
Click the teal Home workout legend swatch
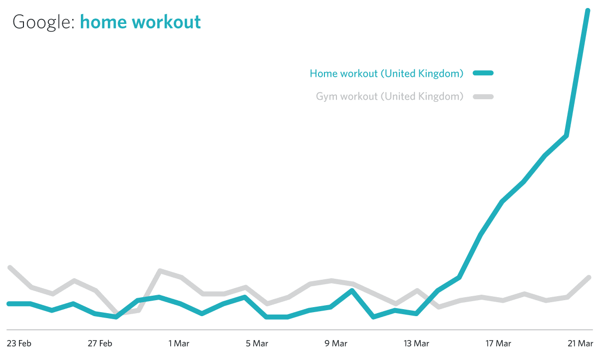[481, 73]
